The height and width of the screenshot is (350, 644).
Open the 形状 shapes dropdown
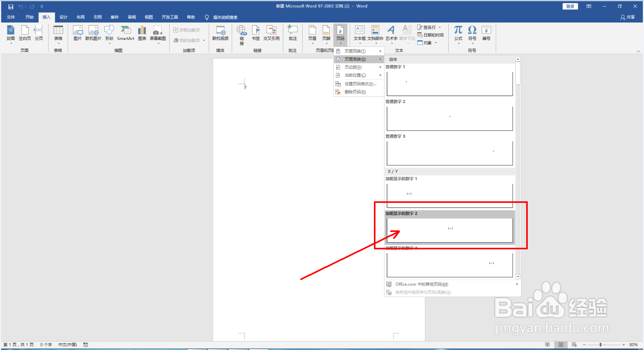[110, 34]
